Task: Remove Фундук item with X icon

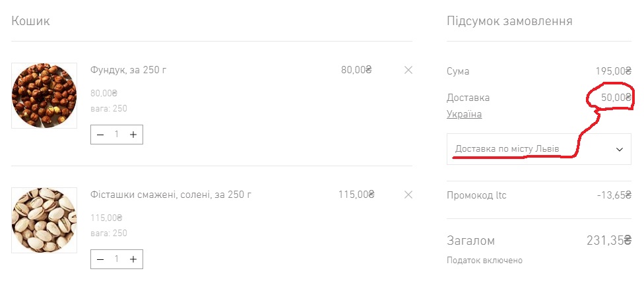Action: click(408, 70)
